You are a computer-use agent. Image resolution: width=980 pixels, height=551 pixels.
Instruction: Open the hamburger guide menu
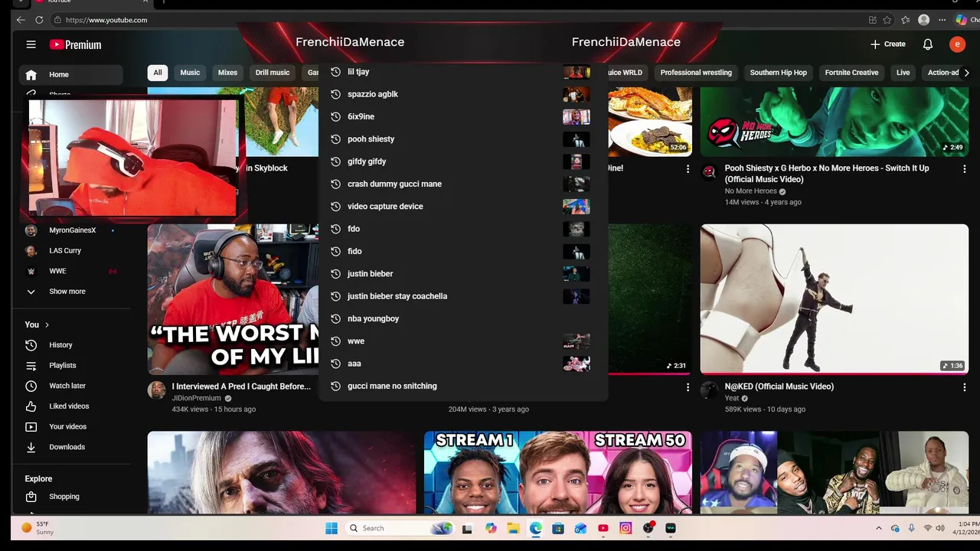pyautogui.click(x=31, y=44)
